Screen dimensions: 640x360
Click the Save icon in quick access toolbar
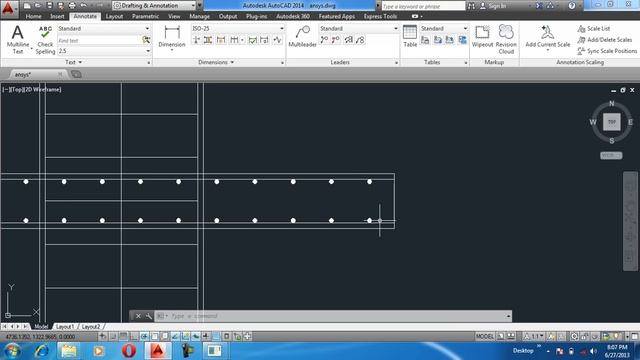click(x=49, y=6)
